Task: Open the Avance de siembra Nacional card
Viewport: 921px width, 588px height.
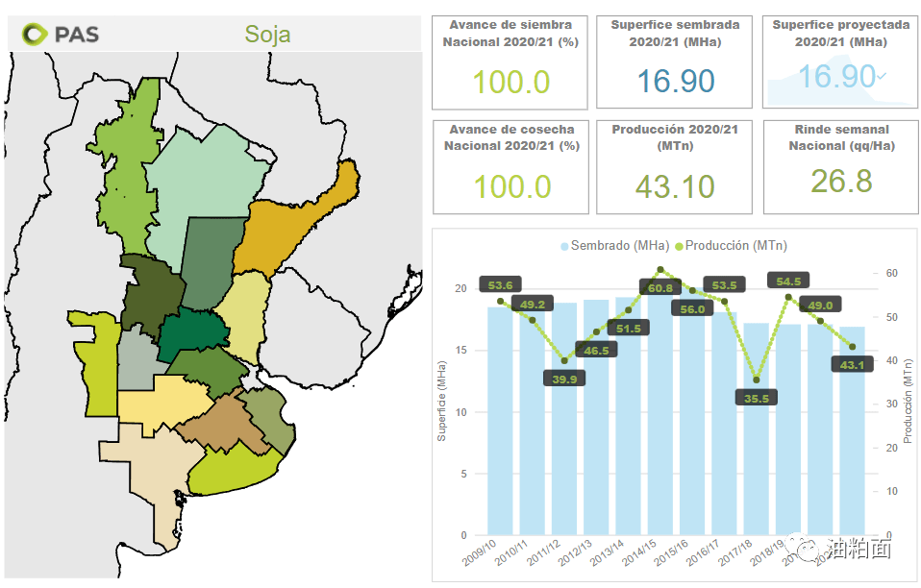Action: (510, 62)
